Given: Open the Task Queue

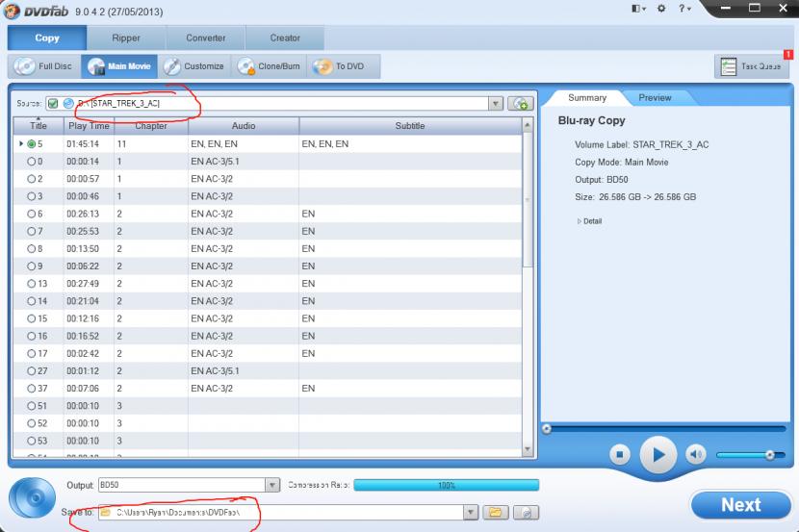Looking at the screenshot, I should click(x=753, y=66).
